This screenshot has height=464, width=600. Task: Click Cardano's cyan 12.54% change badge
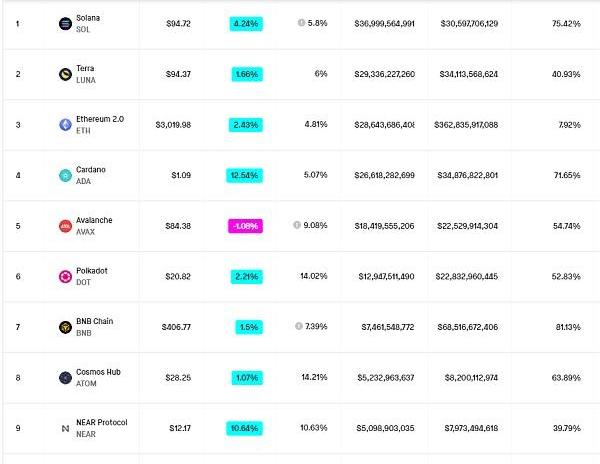pyautogui.click(x=245, y=175)
